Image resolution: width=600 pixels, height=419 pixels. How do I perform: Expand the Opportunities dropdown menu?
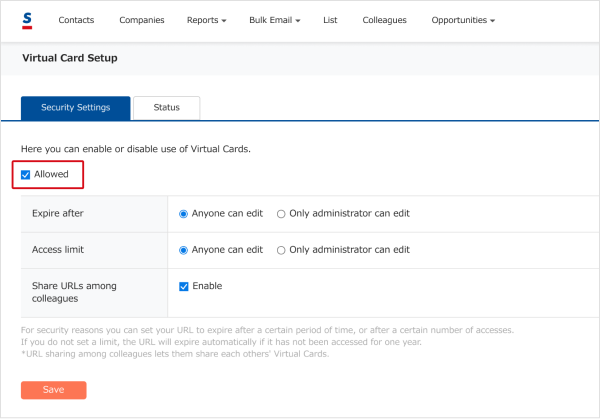pos(463,20)
